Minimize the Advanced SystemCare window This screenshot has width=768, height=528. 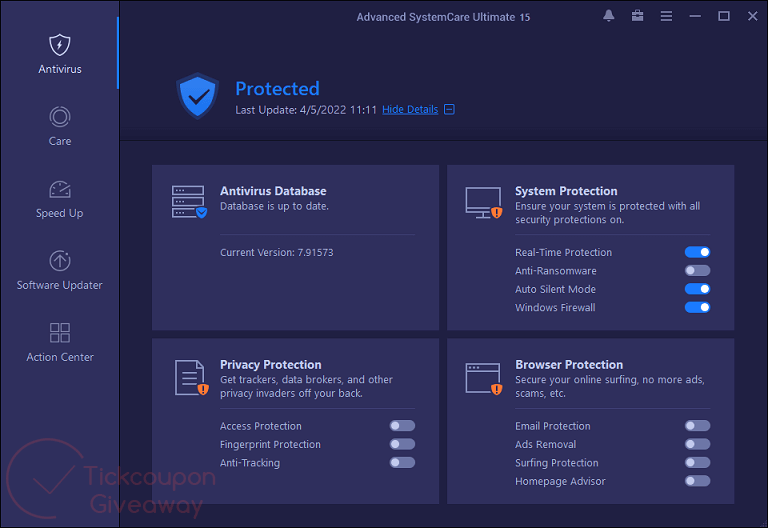point(695,16)
